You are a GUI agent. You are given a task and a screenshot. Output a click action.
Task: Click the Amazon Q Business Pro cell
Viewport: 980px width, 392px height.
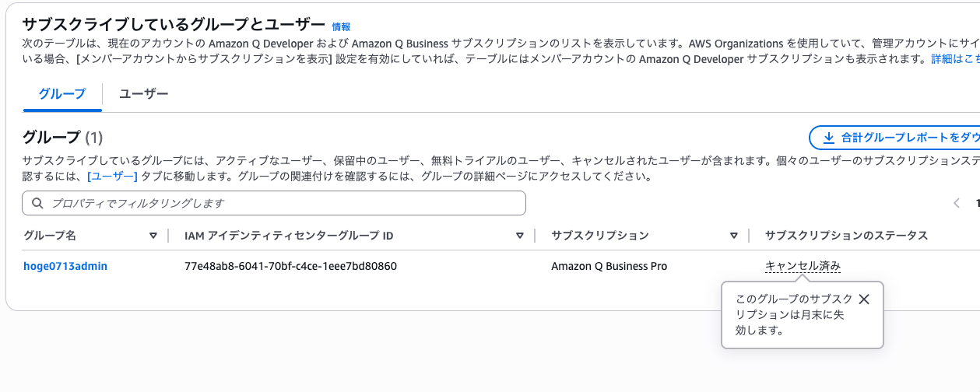[609, 266]
